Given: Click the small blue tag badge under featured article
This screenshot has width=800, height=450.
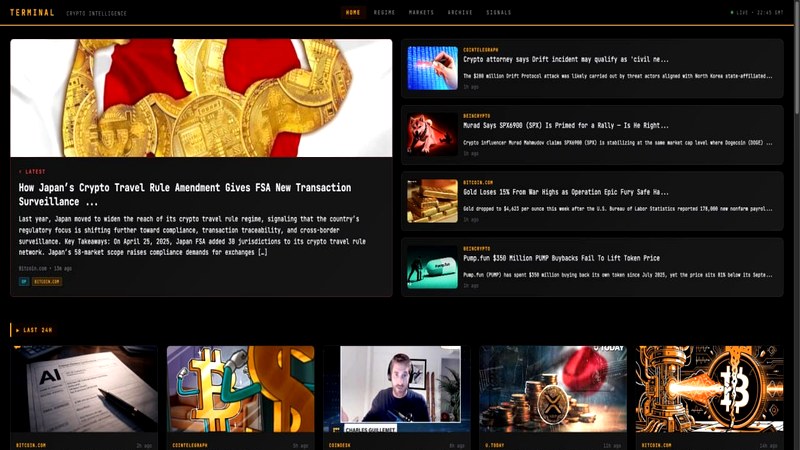Looking at the screenshot, I should tap(23, 282).
